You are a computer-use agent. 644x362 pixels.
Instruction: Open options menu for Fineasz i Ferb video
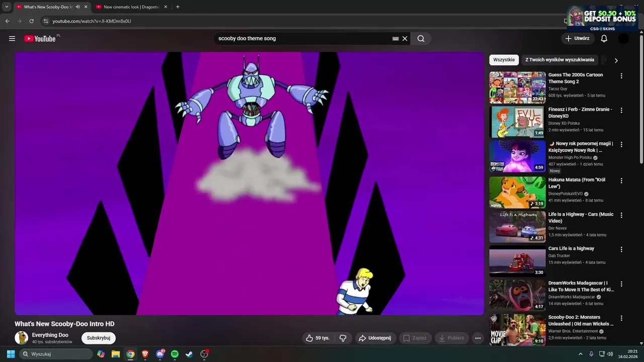(621, 110)
